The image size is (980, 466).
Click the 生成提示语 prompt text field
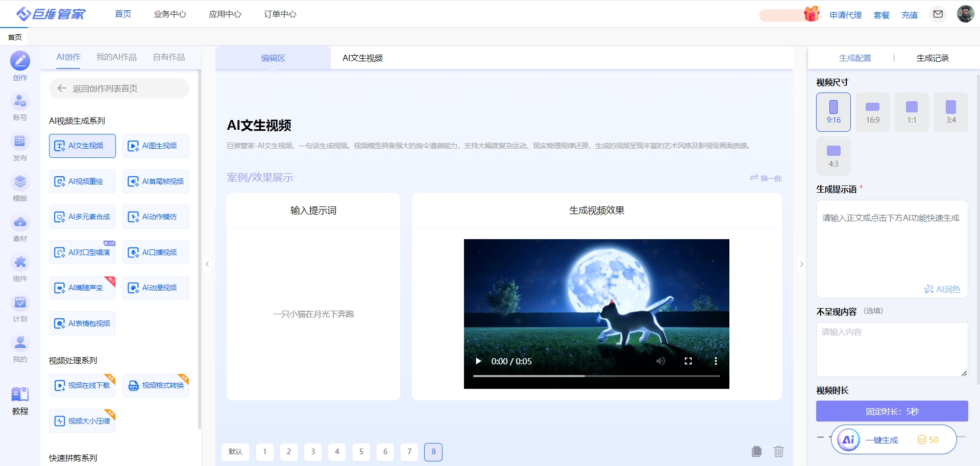pos(891,245)
